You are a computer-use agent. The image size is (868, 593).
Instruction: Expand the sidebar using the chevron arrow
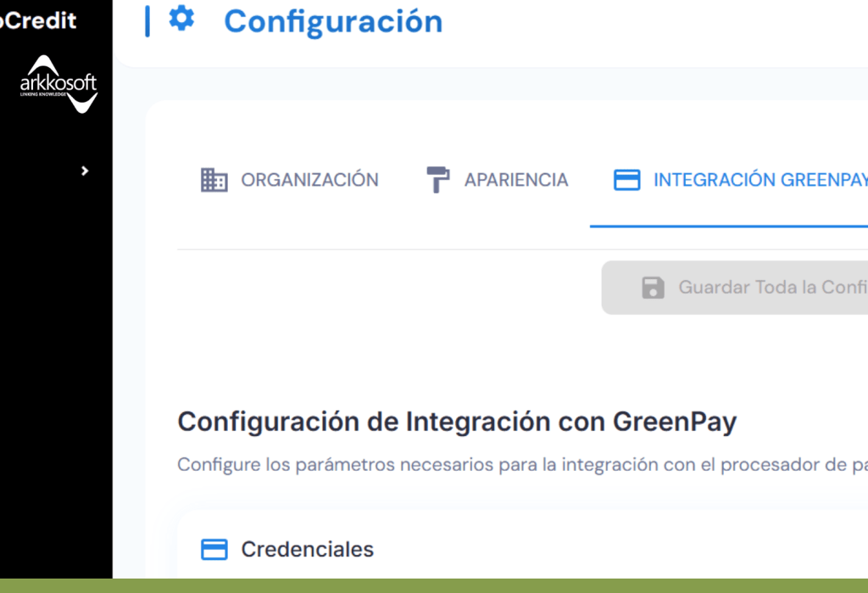pyautogui.click(x=85, y=171)
